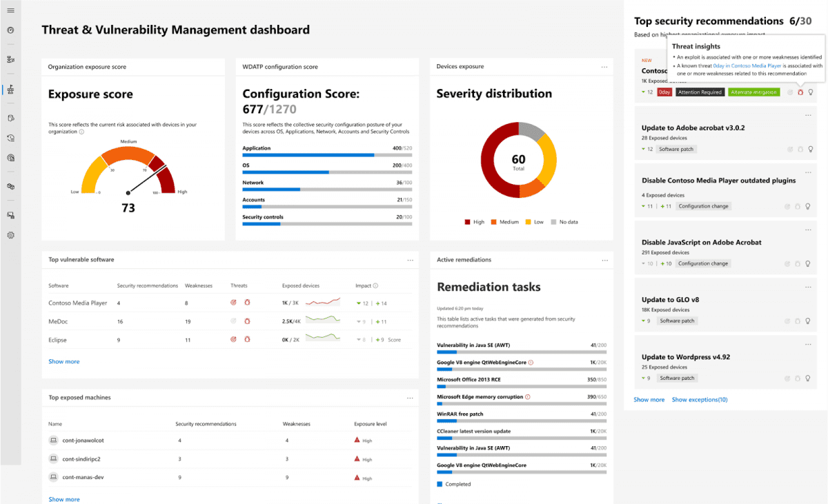The height and width of the screenshot is (504, 828).
Task: Open the fingerprint-style sidebar icon
Action: [x=10, y=157]
